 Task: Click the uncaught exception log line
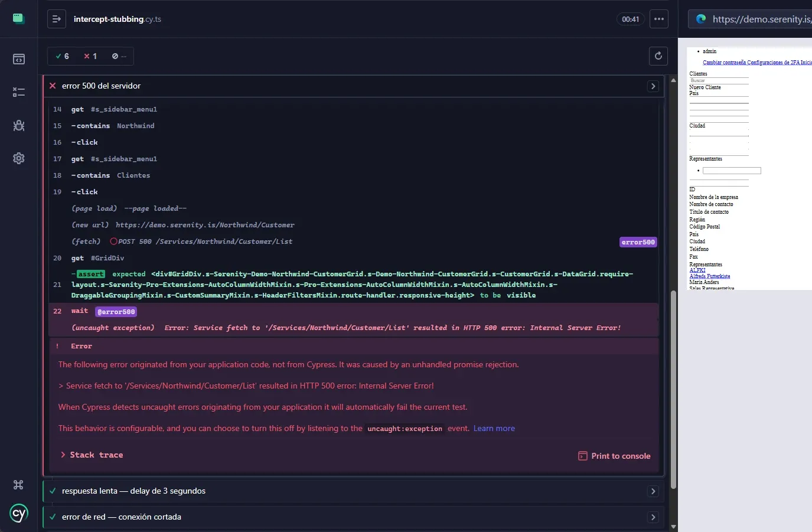tap(353, 328)
